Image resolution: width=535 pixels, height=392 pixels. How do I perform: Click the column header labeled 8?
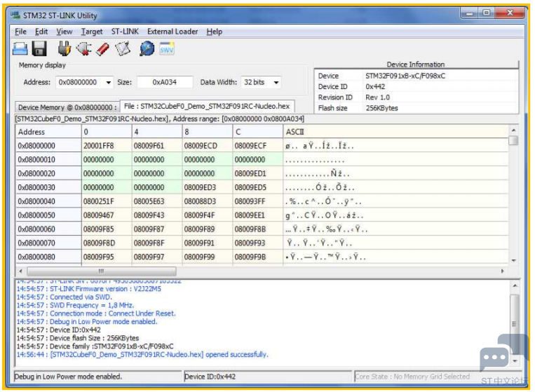click(x=208, y=132)
